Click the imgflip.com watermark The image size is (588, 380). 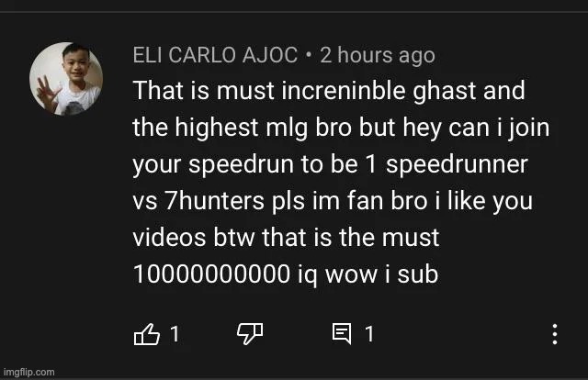coord(28,372)
